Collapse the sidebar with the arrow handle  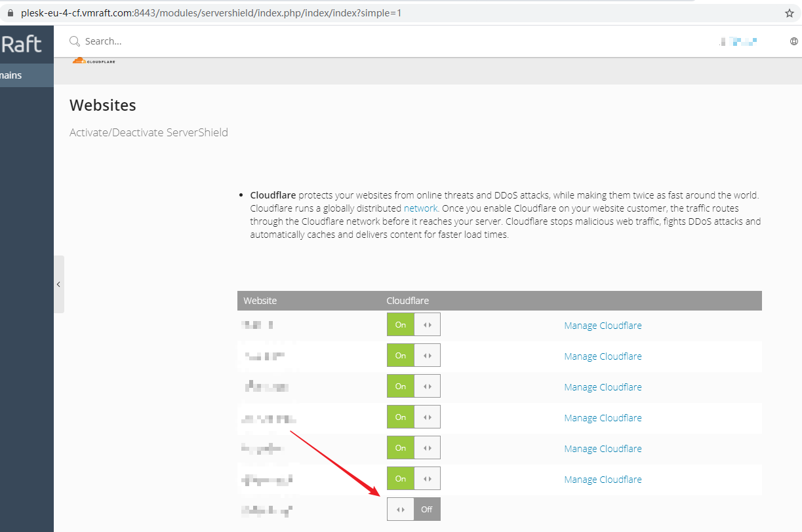pos(58,284)
